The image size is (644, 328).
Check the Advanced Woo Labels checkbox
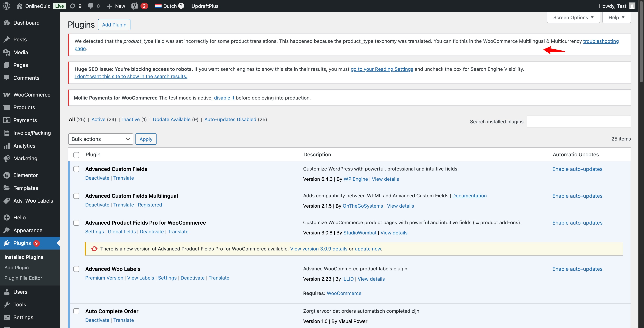point(77,269)
